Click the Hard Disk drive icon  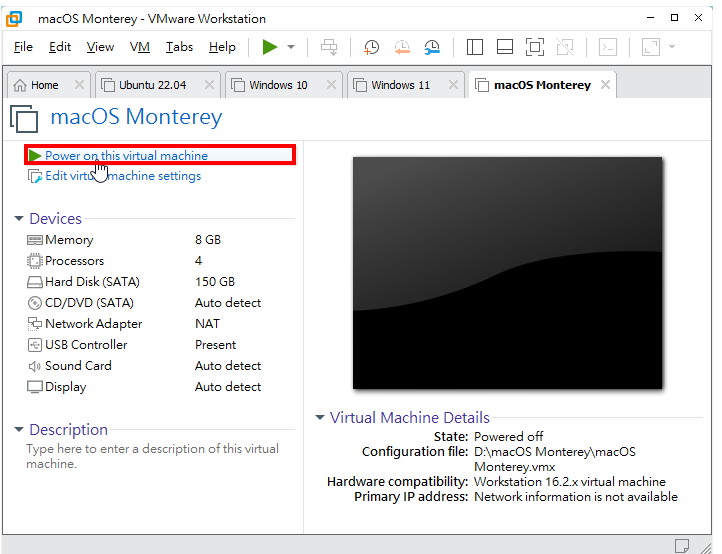35,282
